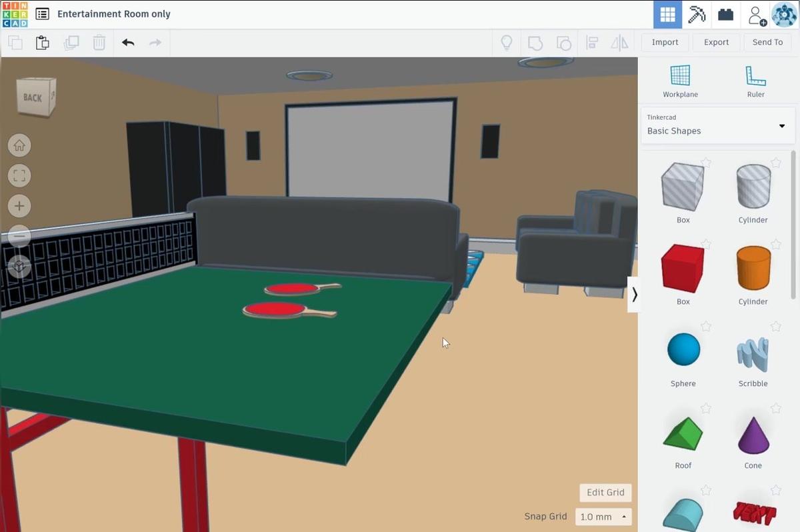Redo the last undone action

pos(155,43)
